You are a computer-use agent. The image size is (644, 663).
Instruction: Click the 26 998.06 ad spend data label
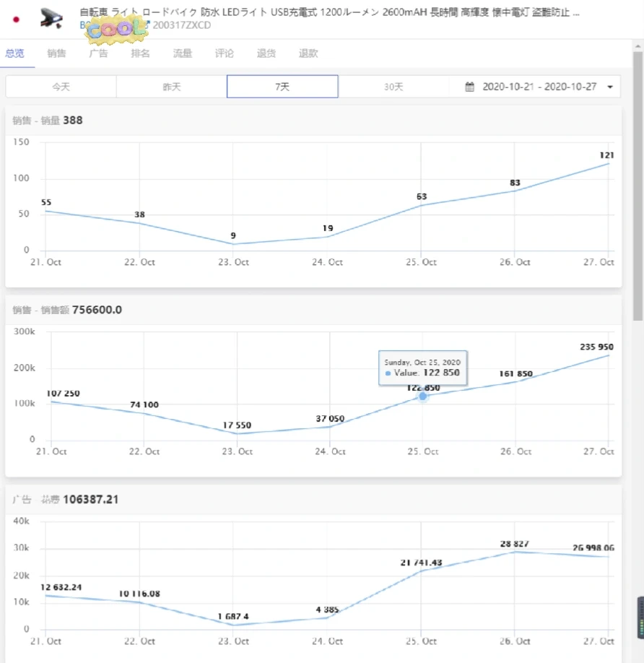tap(593, 548)
